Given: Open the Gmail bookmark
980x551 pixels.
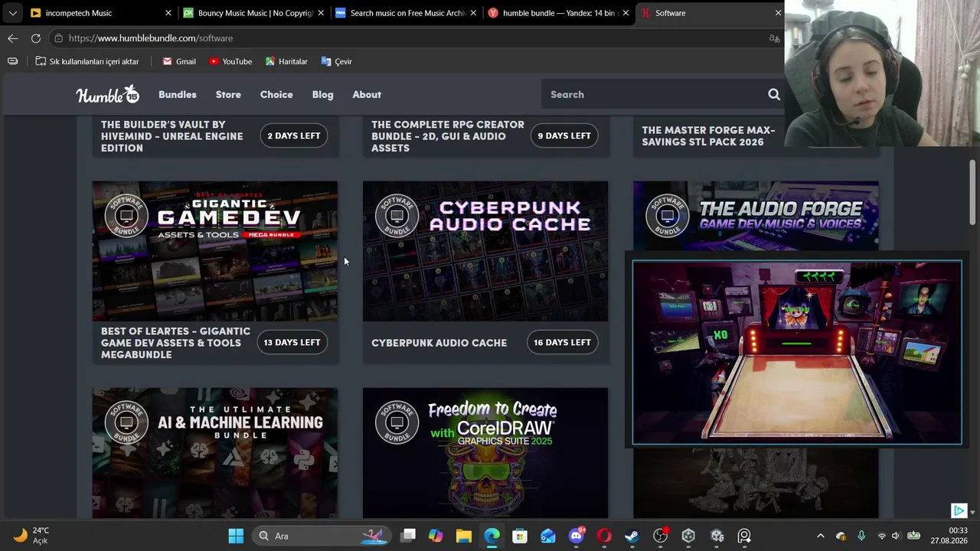Looking at the screenshot, I should 179,61.
